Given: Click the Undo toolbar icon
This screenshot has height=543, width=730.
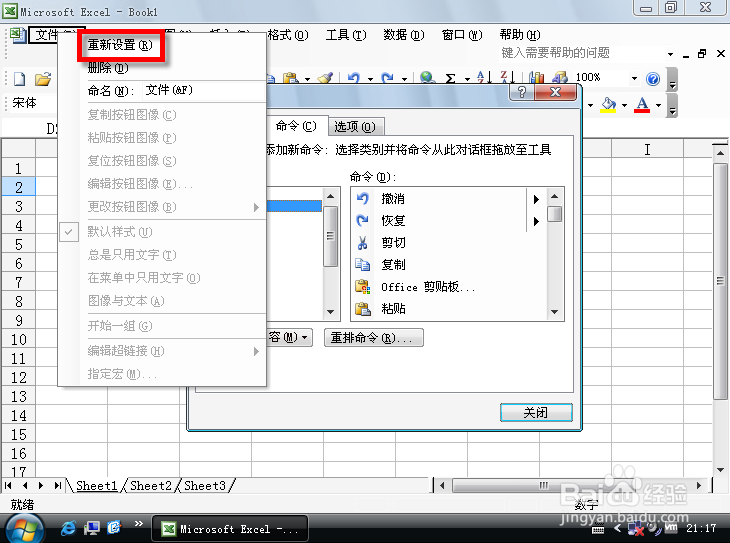Looking at the screenshot, I should click(354, 78).
